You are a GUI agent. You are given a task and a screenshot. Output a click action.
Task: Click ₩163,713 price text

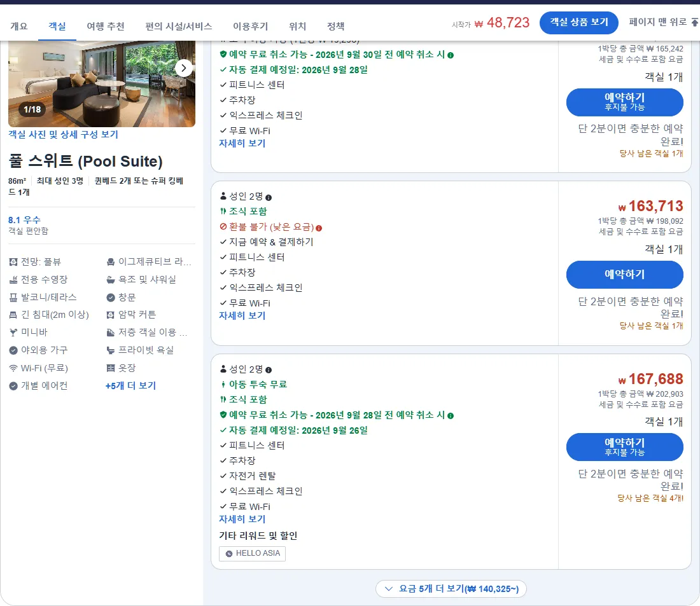coord(650,206)
